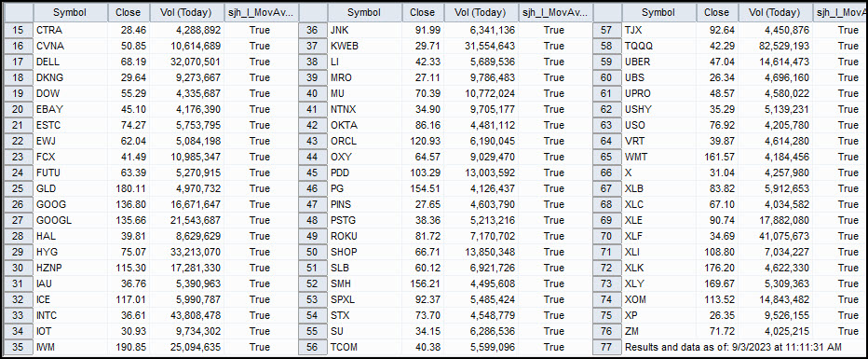Image resolution: width=868 pixels, height=359 pixels.
Task: Click the middle table's Vol (Today) header
Action: (x=480, y=12)
